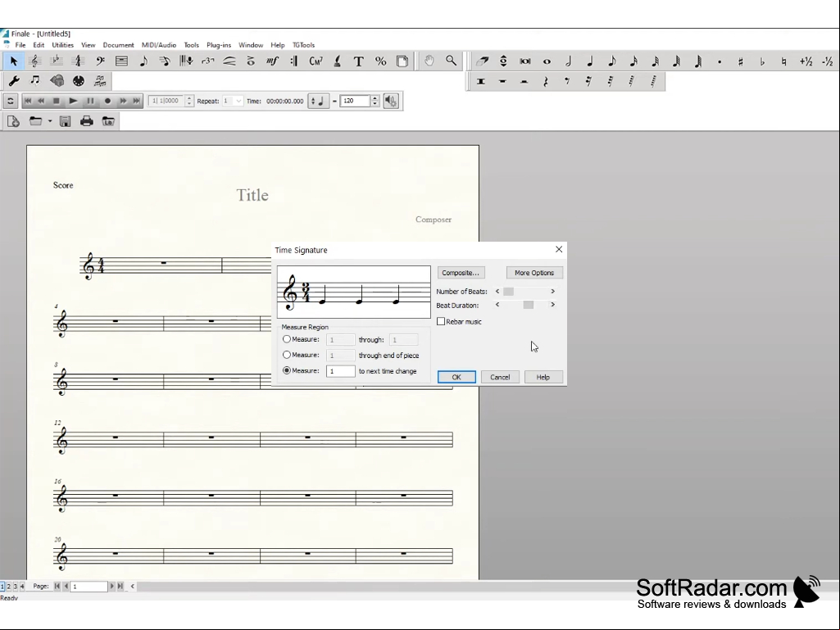Image resolution: width=840 pixels, height=630 pixels.
Task: Click Beat Duration left arrow
Action: (x=497, y=305)
